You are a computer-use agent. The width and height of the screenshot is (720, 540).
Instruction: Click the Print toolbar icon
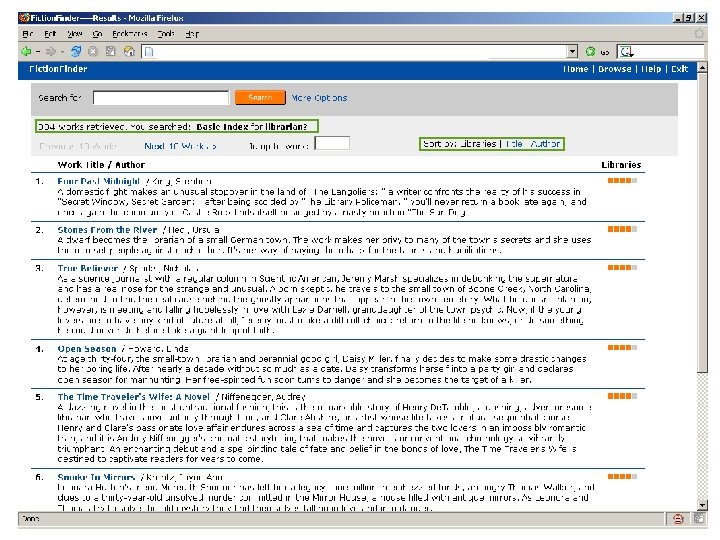111,51
